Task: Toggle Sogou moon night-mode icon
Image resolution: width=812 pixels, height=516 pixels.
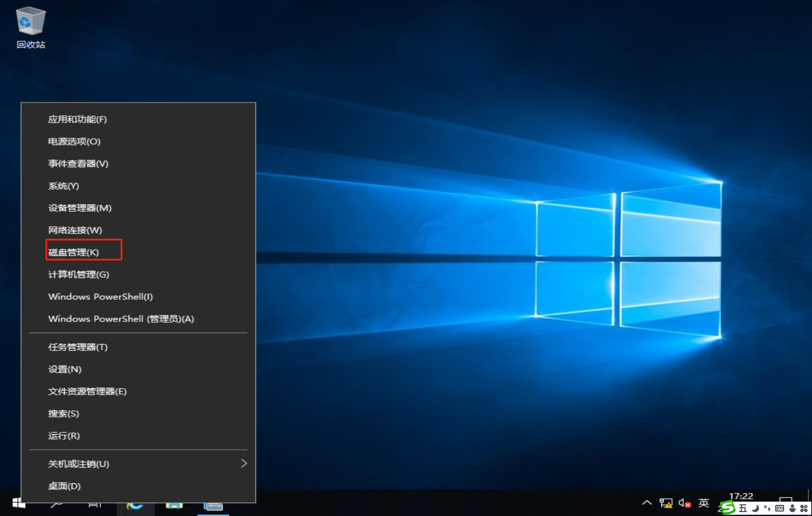Action: pyautogui.click(x=755, y=508)
